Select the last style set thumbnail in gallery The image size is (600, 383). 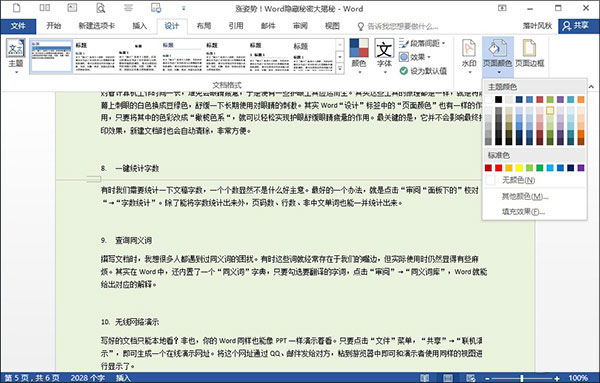[313, 56]
